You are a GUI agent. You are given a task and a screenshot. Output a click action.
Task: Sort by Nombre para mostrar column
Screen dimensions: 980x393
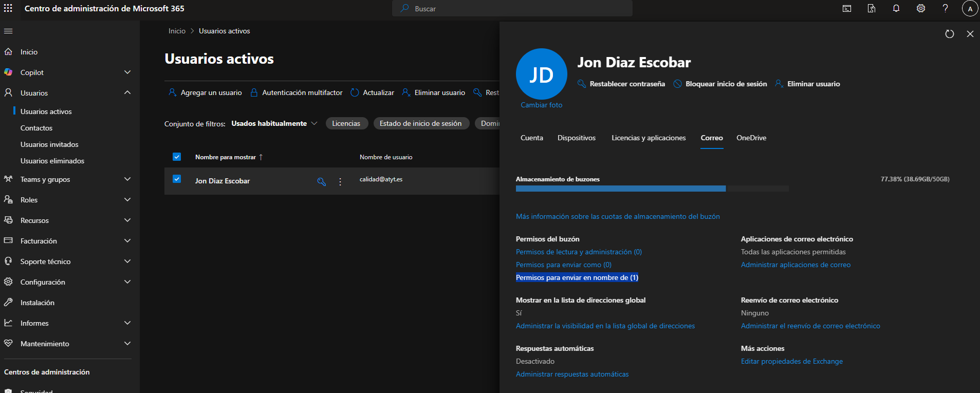[x=229, y=157]
